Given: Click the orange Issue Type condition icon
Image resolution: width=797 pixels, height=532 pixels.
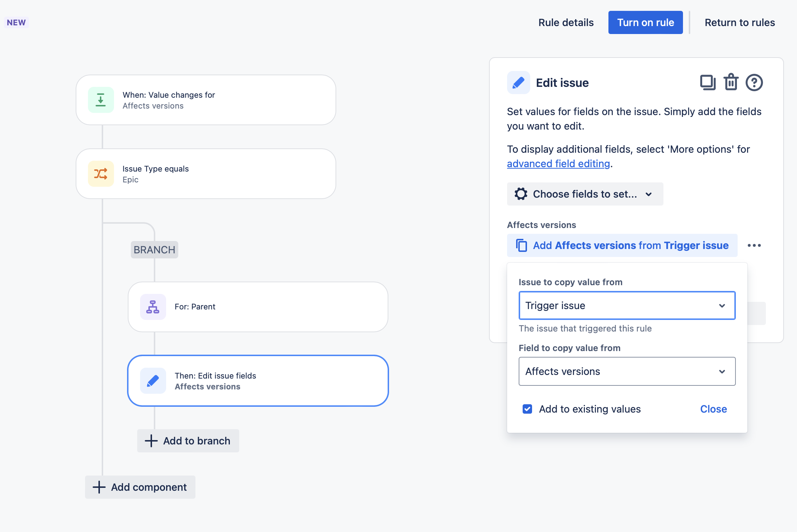Looking at the screenshot, I should pyautogui.click(x=101, y=174).
